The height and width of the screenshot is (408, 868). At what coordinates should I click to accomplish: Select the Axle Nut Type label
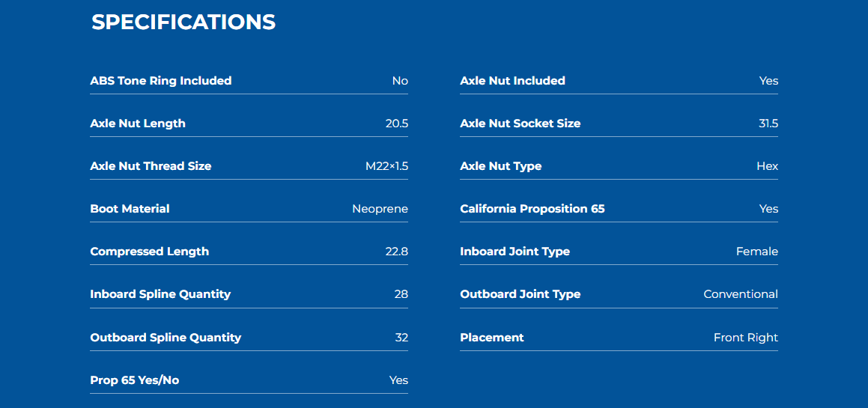[501, 166]
